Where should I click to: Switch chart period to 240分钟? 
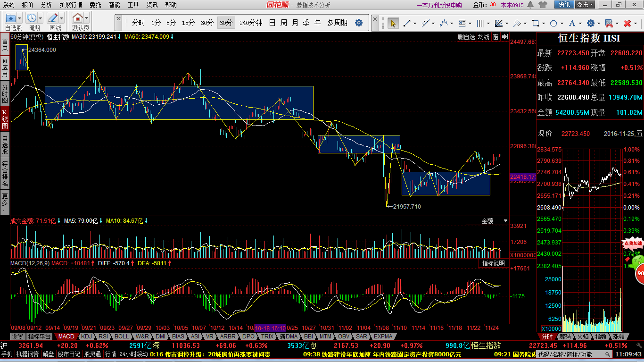coord(251,23)
